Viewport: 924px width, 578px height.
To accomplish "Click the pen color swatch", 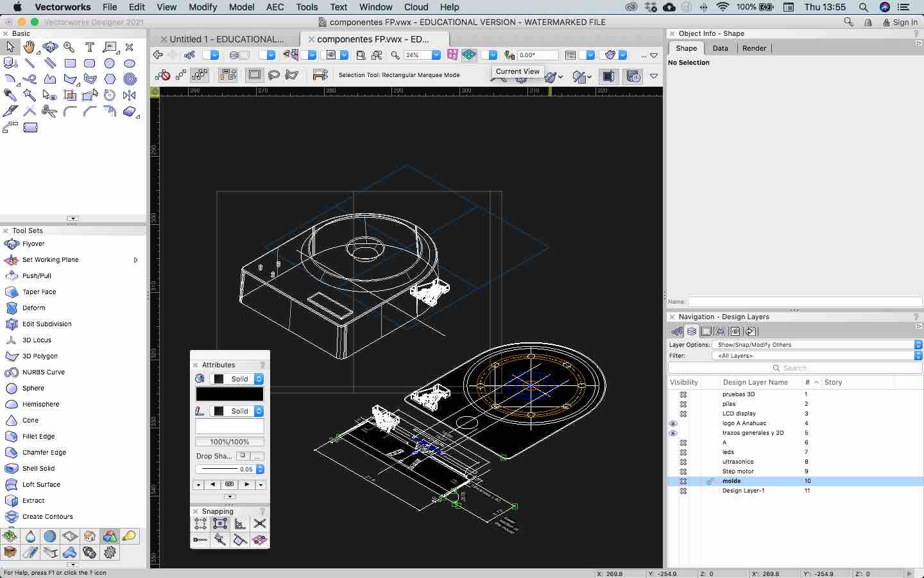I will (230, 426).
